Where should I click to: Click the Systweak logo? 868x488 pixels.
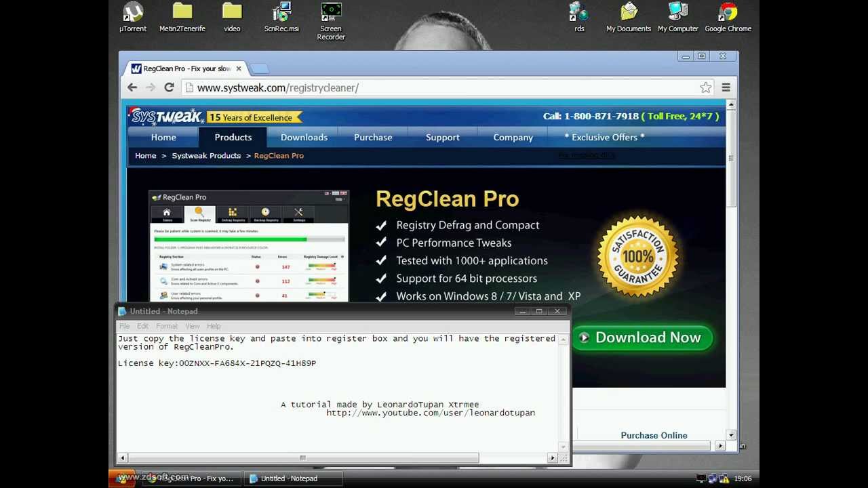[166, 117]
